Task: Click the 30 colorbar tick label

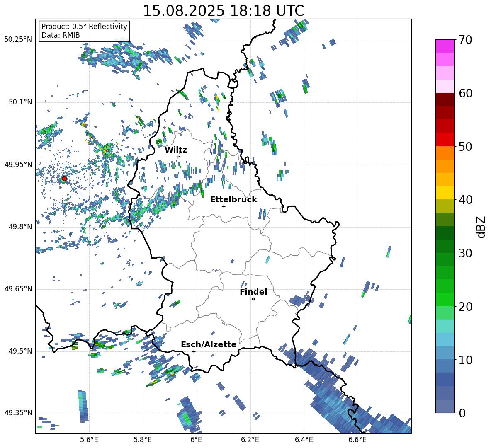Action: [465, 253]
